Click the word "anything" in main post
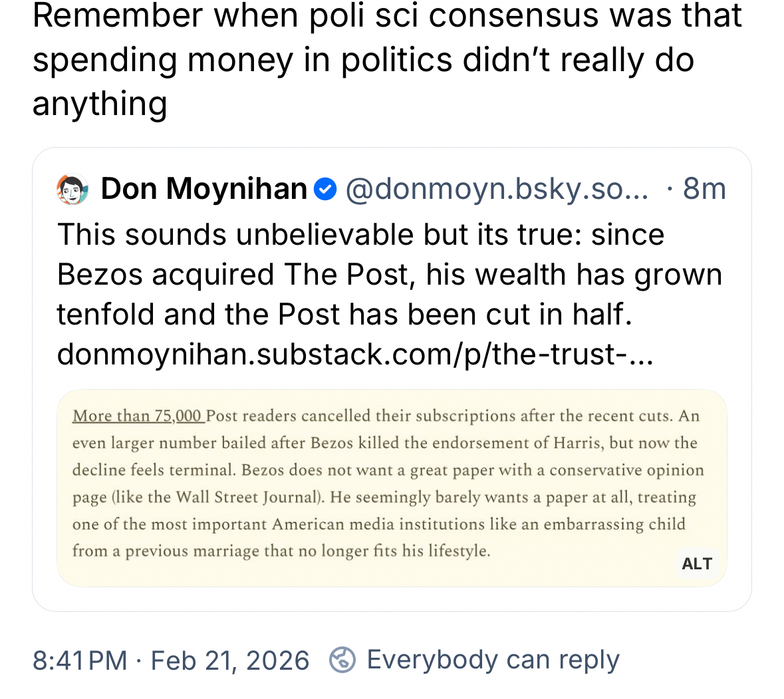 [x=100, y=104]
